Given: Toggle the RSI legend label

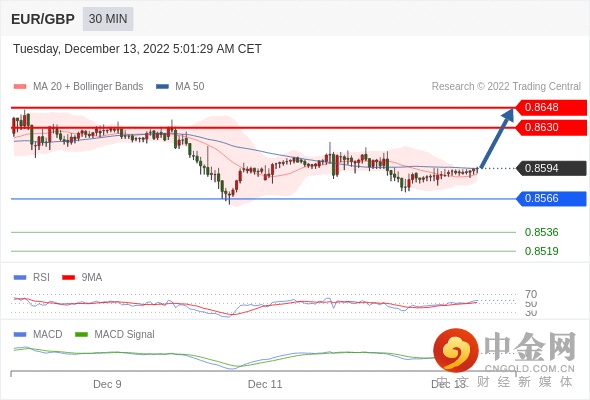Looking at the screenshot, I should [41, 278].
